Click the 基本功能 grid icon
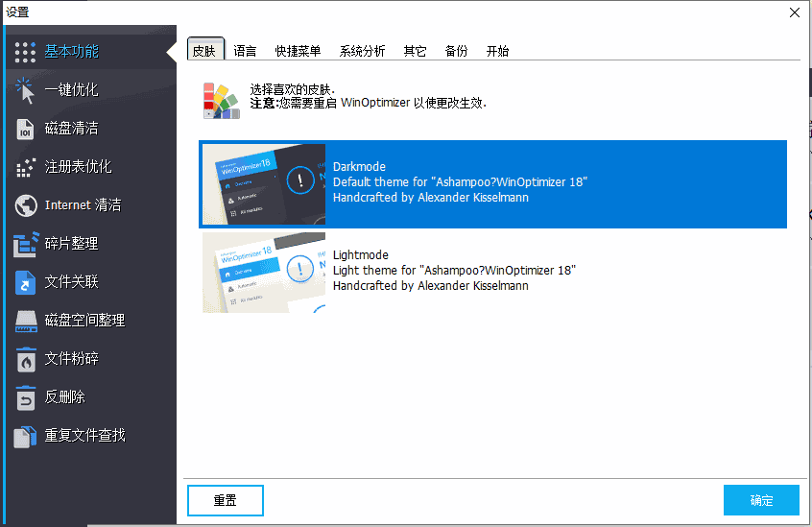 (x=25, y=52)
